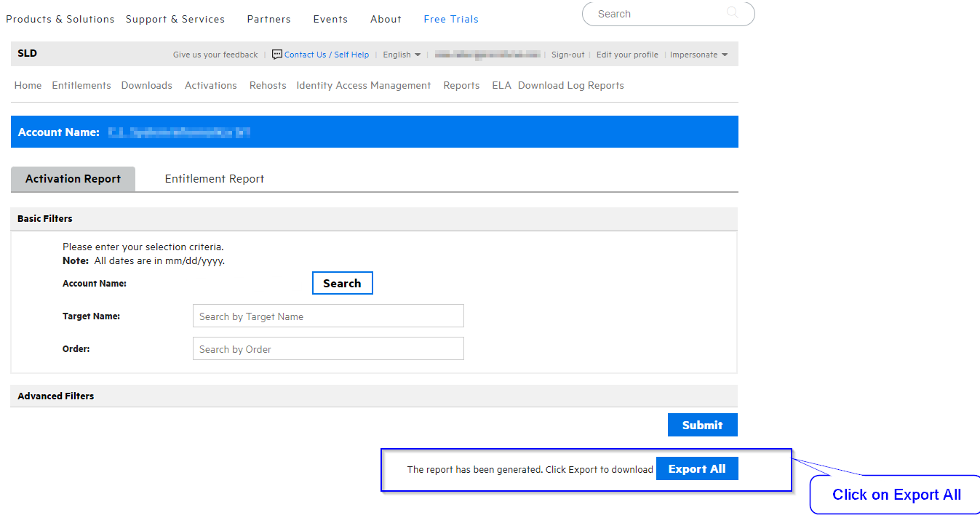Click the Target Name search field

point(327,316)
